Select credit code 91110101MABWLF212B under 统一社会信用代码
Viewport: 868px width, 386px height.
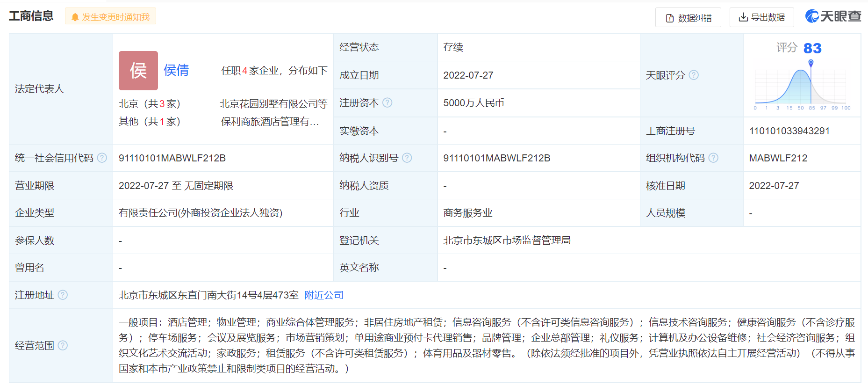(172, 158)
